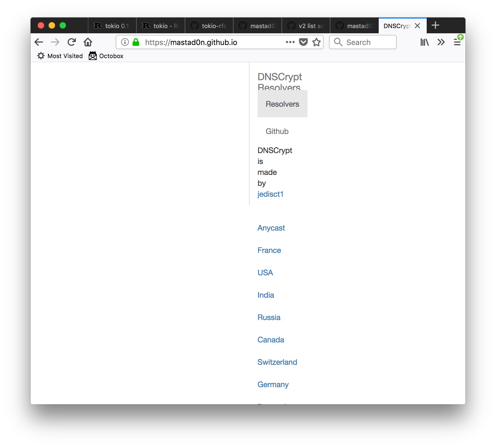Open the Anycast resolvers link
Viewport: 496px width, 448px height.
click(x=271, y=228)
